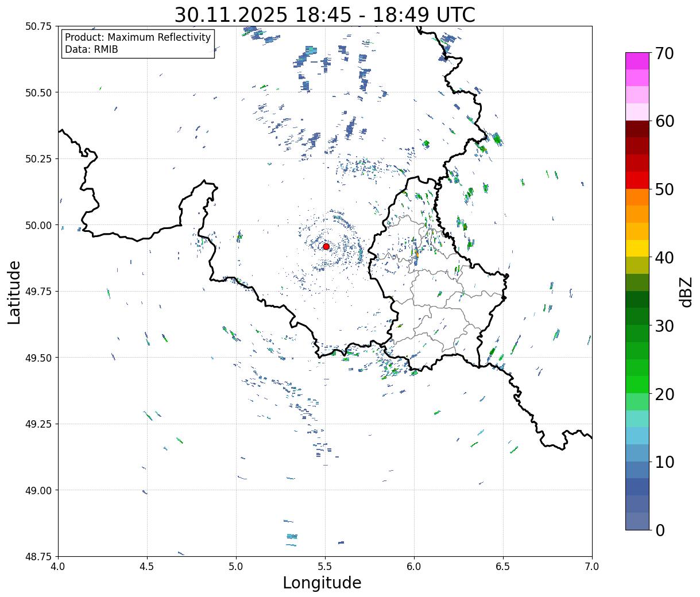Click the yellow colorbar band above 40
This screenshot has width=700, height=597.
[x=637, y=248]
